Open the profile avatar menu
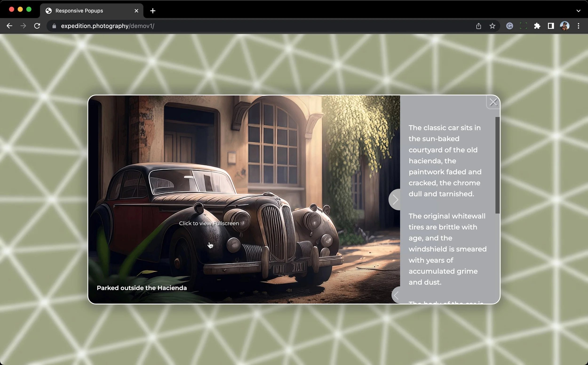Viewport: 588px width, 365px height. point(565,26)
